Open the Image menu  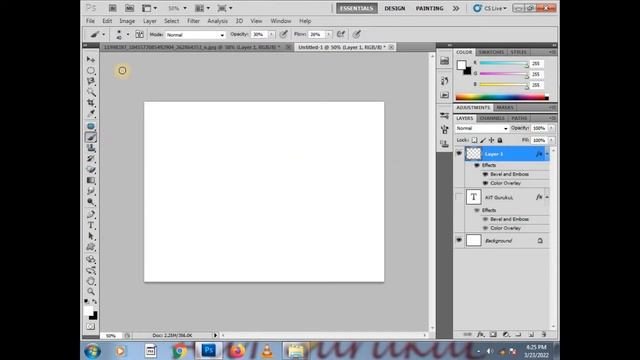pyautogui.click(x=127, y=21)
